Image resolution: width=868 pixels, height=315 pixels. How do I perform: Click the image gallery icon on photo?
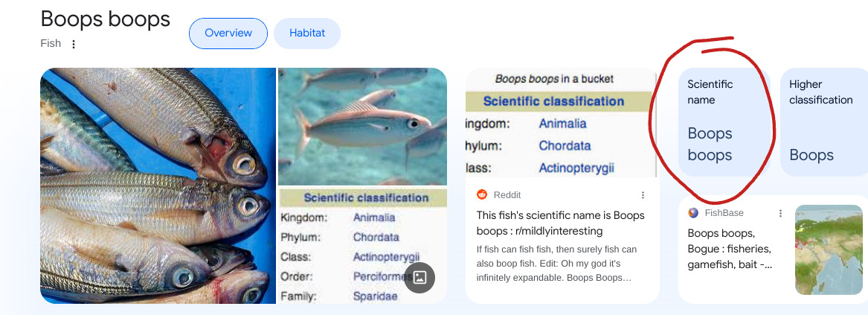(x=419, y=277)
